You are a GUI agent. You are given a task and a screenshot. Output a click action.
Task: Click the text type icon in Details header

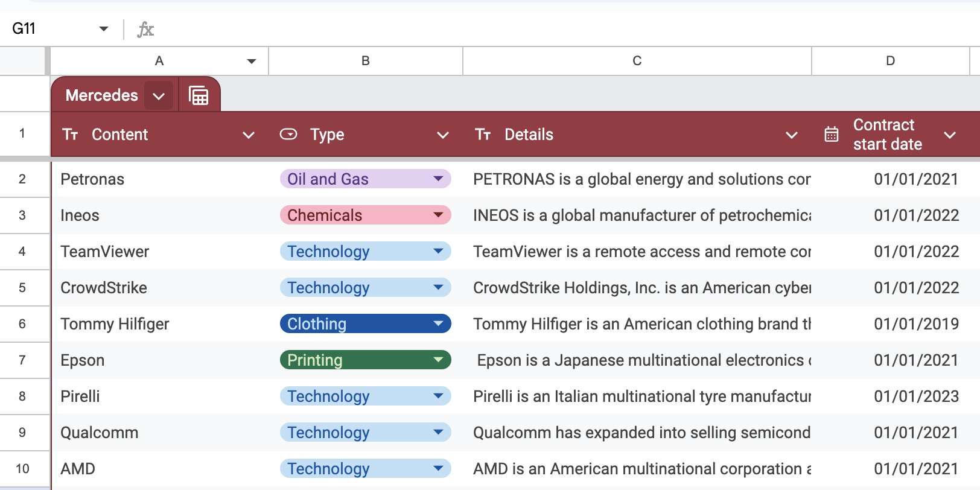[483, 135]
